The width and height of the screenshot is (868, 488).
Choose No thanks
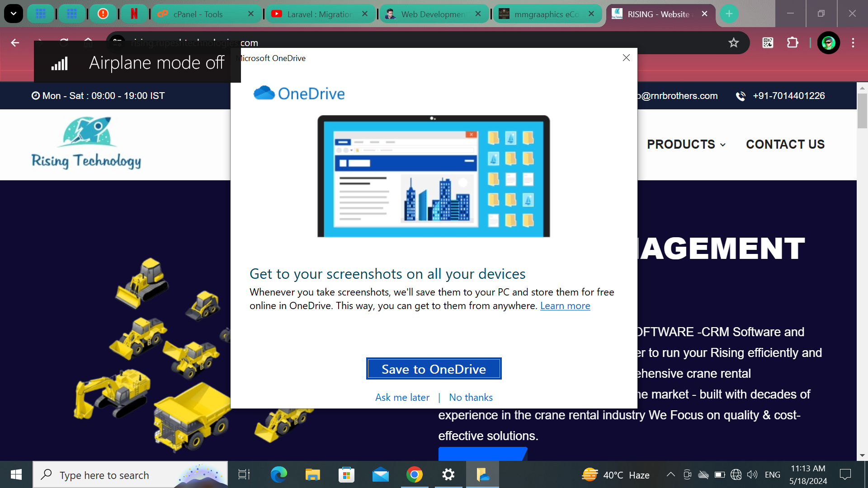tap(471, 398)
